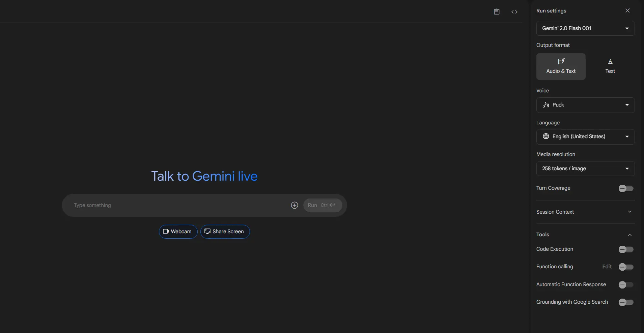Viewport: 644px width, 333px height.
Task: Click the Share Screen button
Action: [225, 232]
